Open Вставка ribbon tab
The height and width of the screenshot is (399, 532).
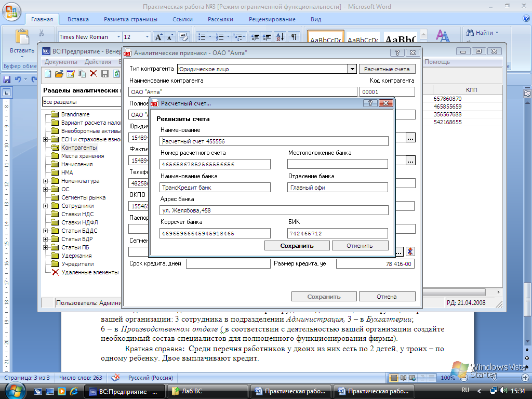pyautogui.click(x=78, y=19)
